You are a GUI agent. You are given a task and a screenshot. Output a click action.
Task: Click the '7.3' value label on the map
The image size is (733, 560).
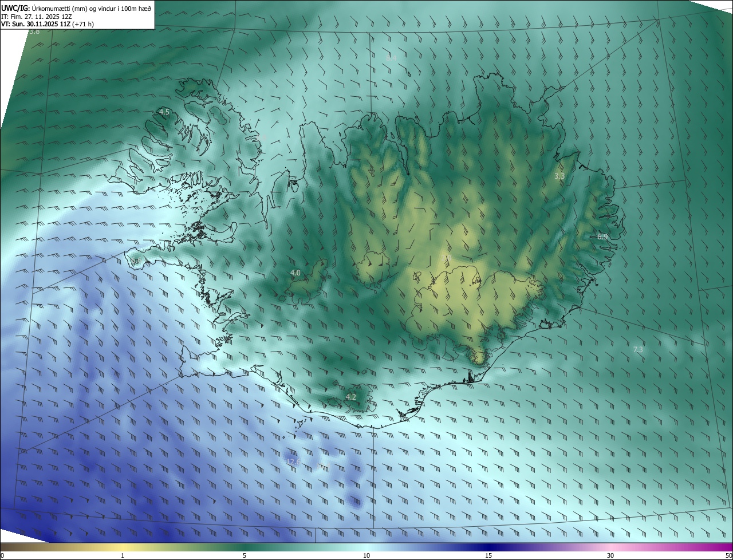[638, 349]
